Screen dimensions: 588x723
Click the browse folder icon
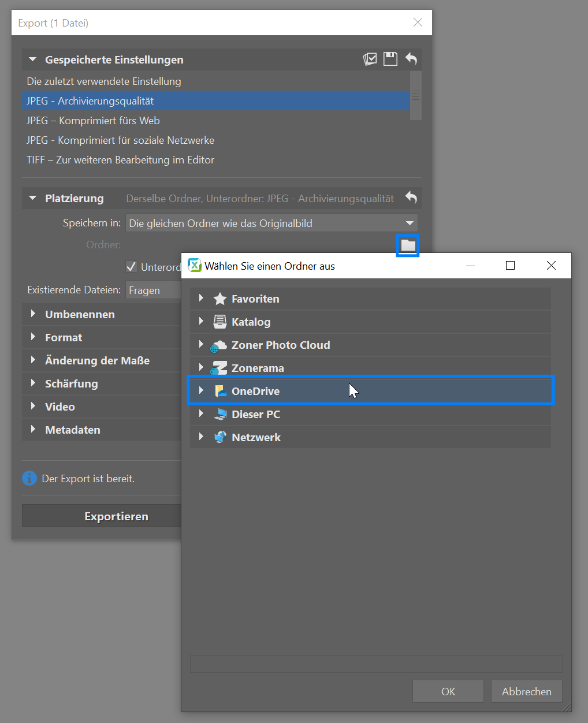point(408,245)
